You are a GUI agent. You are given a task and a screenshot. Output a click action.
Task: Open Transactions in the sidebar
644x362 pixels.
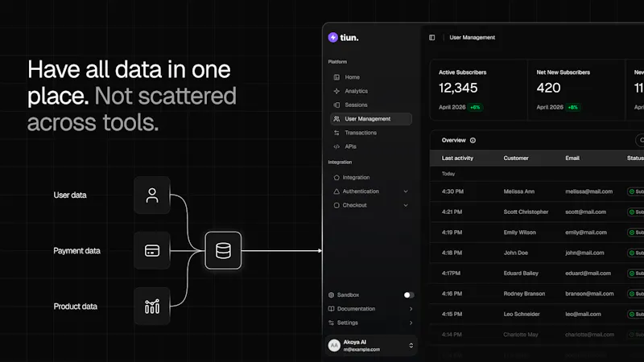pos(371,133)
